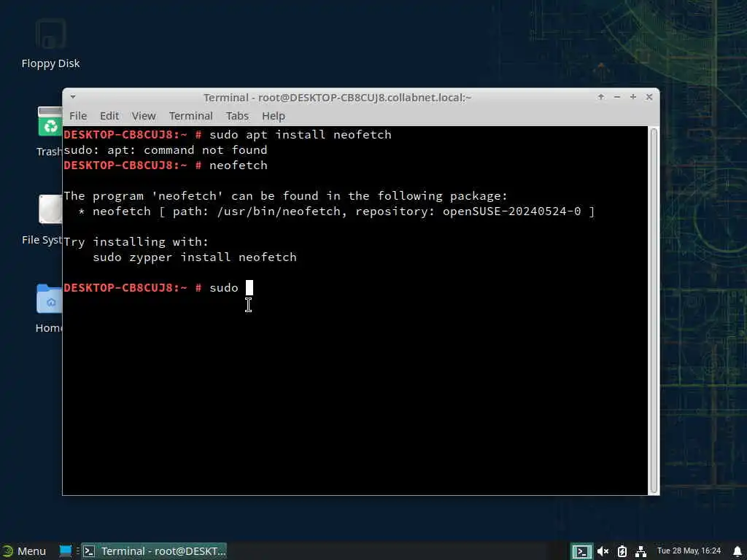Click the 'Try installing with:' line
The width and height of the screenshot is (747, 560).
pyautogui.click(x=136, y=242)
